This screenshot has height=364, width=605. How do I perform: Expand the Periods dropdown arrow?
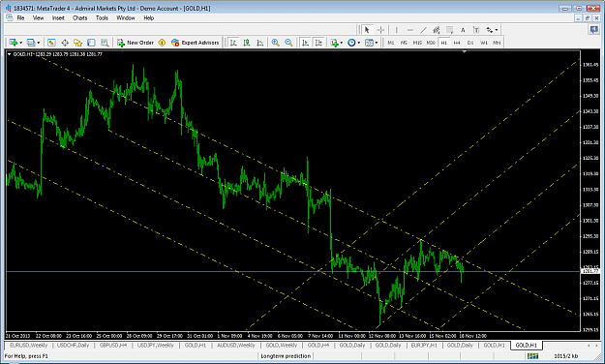click(x=359, y=43)
